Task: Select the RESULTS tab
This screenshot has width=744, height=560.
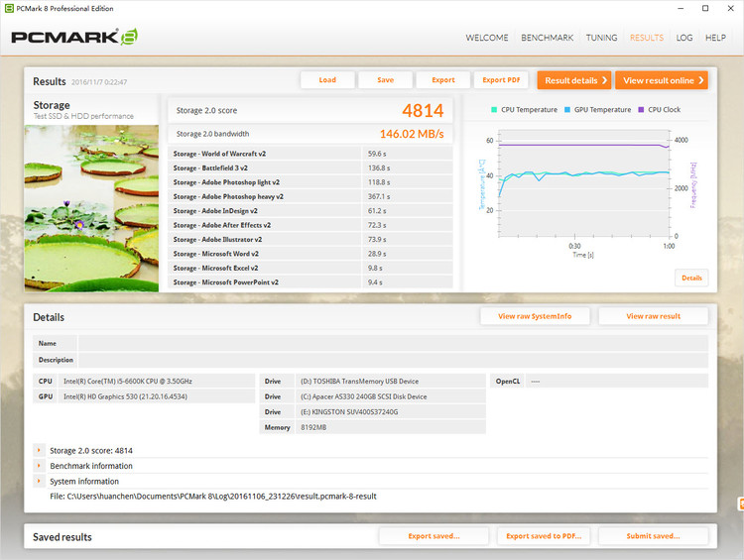Action: click(647, 38)
